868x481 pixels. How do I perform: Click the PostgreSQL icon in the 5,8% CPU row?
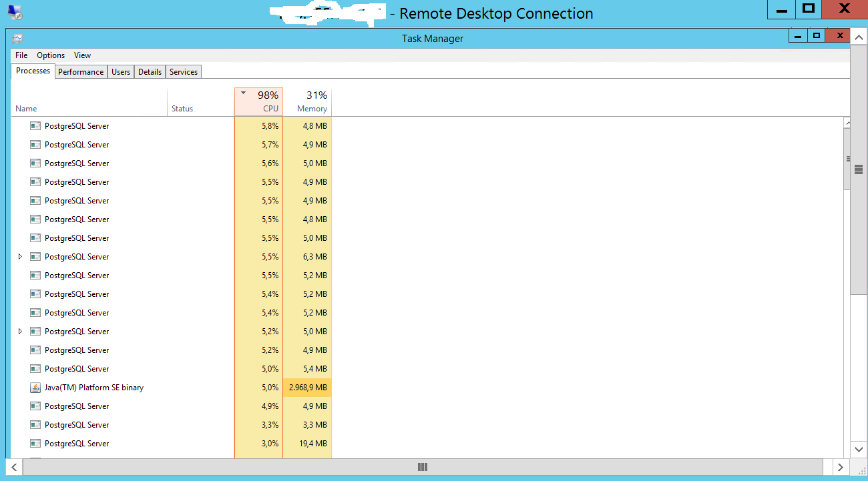[35, 126]
